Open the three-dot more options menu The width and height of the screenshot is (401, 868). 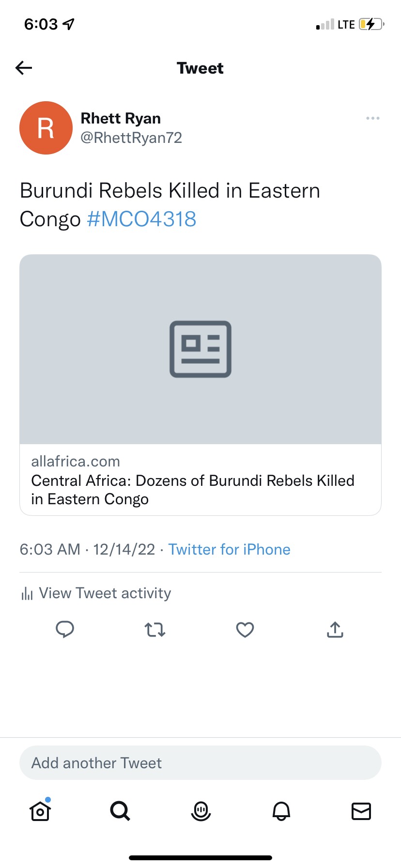pos(372,118)
